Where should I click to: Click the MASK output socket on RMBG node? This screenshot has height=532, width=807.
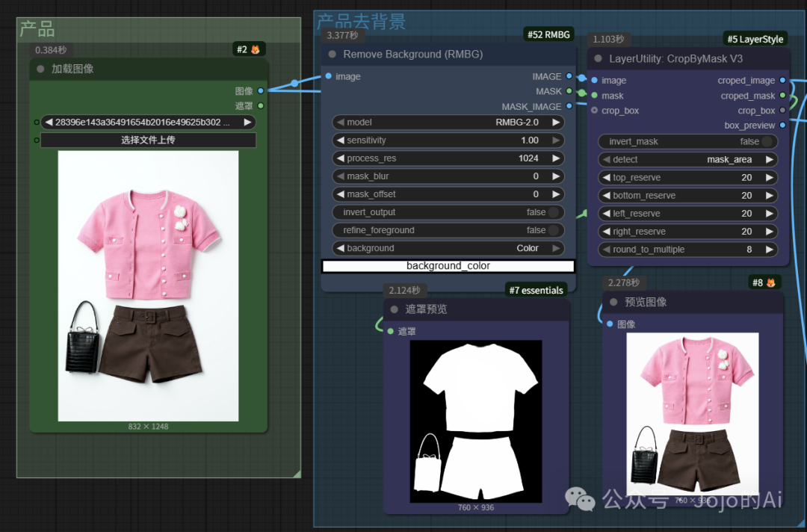(569, 91)
